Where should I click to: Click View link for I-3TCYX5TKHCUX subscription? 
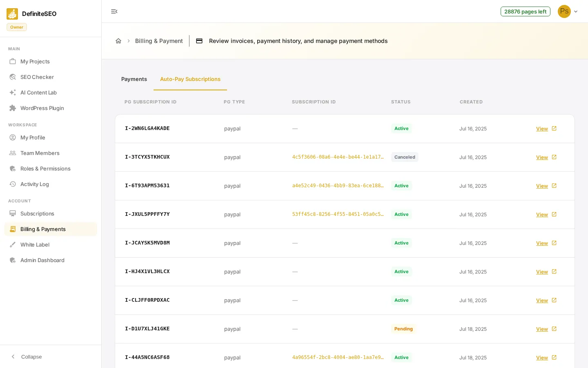coord(542,157)
